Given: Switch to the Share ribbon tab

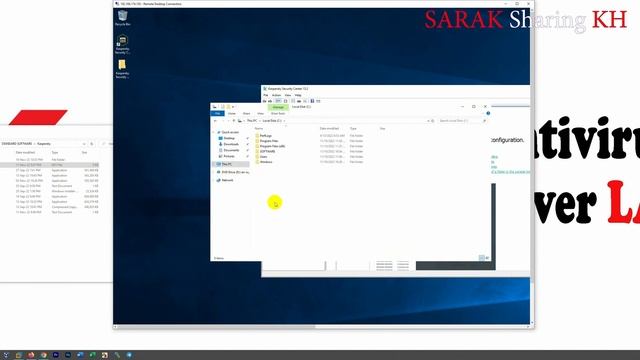Looking at the screenshot, I should [x=247, y=113].
